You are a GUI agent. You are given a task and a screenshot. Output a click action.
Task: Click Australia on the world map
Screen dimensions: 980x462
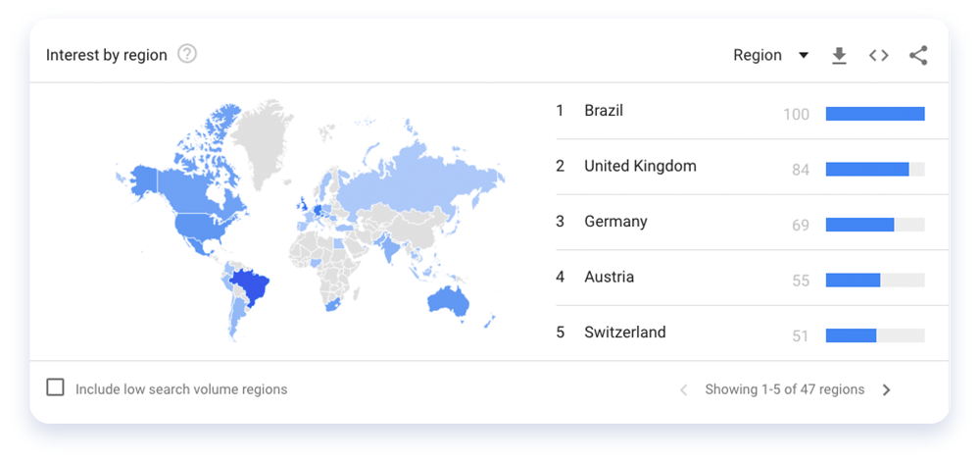(x=449, y=301)
